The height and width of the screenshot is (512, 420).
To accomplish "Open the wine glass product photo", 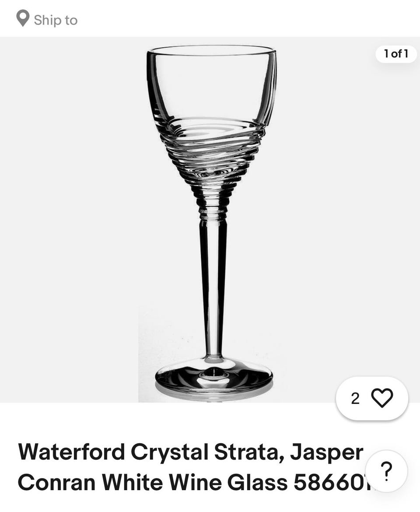I will coord(210,219).
